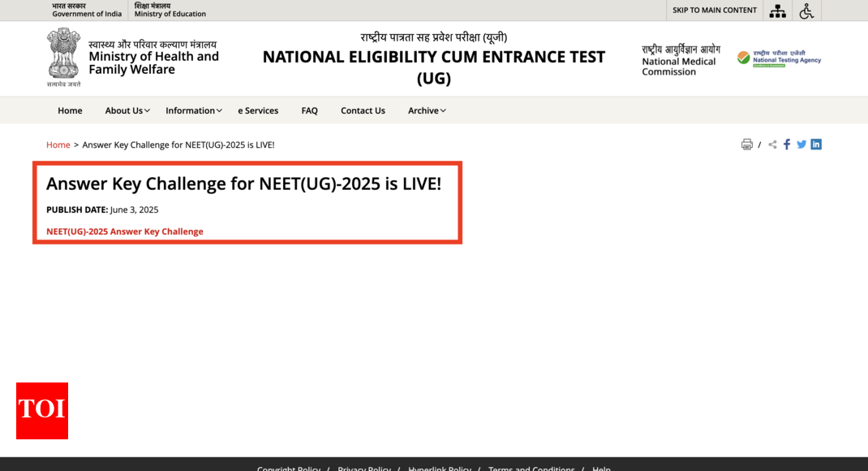Screen dimensions: 868x471
Task: Click the red TOI logo badge
Action: 42,410
